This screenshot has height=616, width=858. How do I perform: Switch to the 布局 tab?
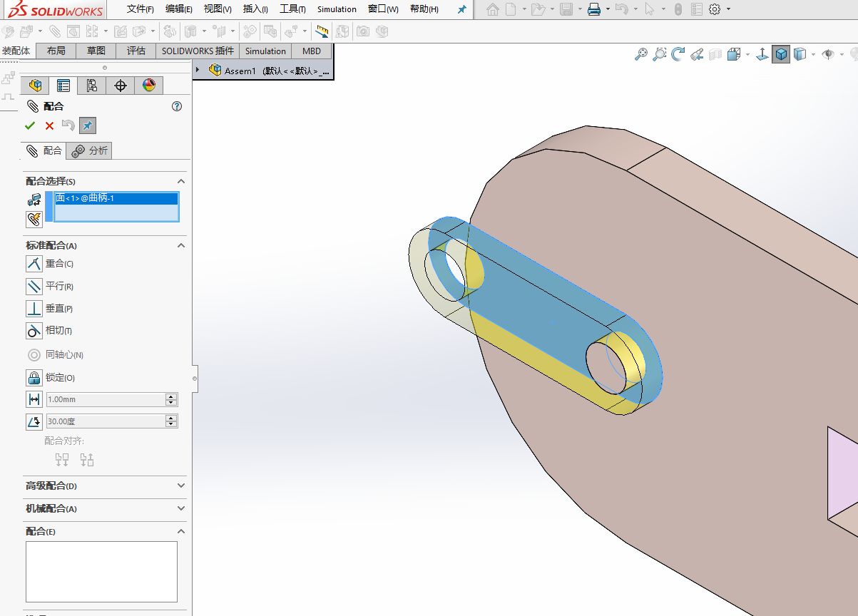[56, 51]
